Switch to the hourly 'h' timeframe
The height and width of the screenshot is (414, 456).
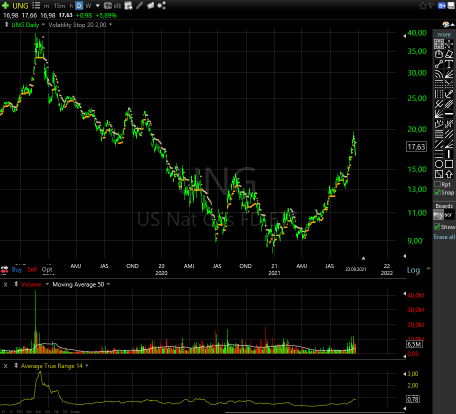71,6
